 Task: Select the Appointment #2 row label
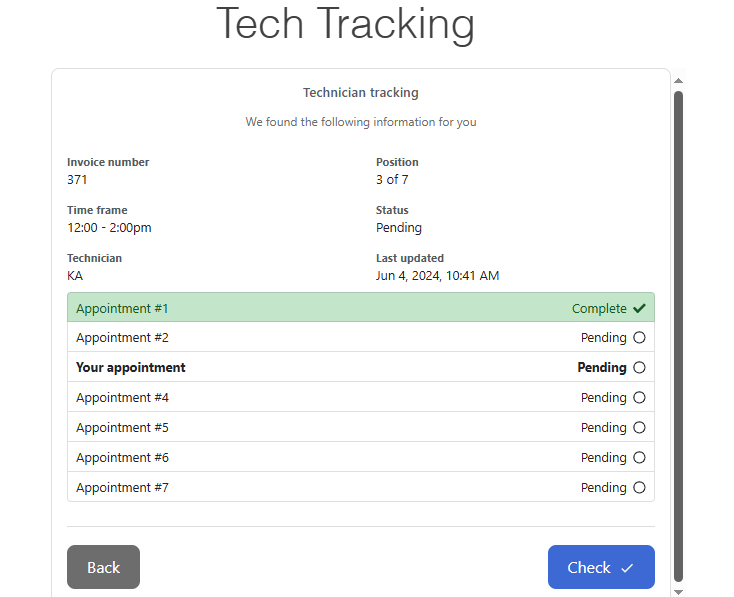[x=122, y=338]
